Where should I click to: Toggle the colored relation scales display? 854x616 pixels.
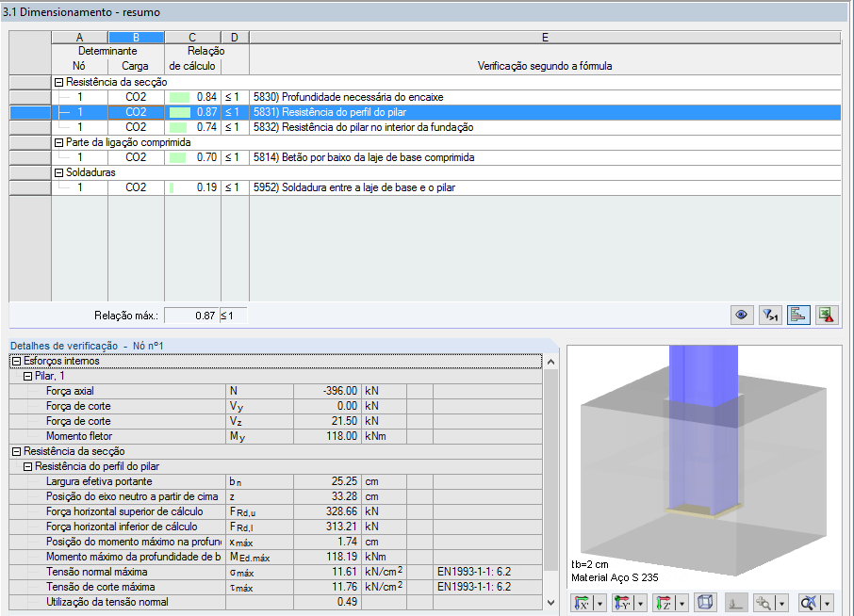coord(798,315)
